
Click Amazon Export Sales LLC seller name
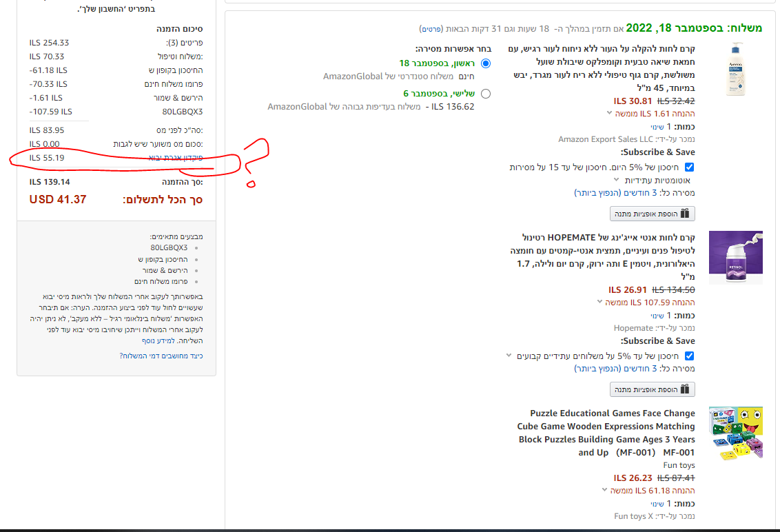click(x=606, y=139)
